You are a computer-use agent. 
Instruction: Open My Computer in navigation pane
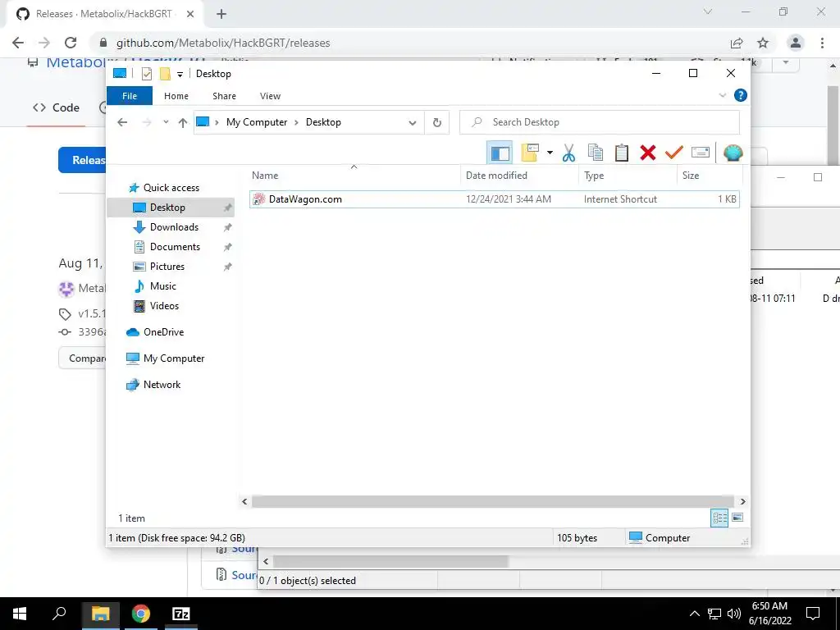point(174,358)
